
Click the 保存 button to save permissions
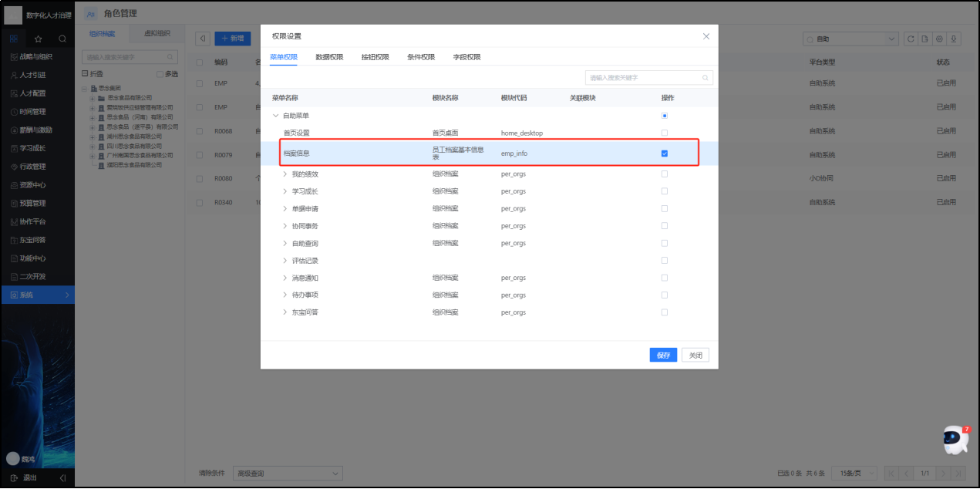(x=663, y=355)
